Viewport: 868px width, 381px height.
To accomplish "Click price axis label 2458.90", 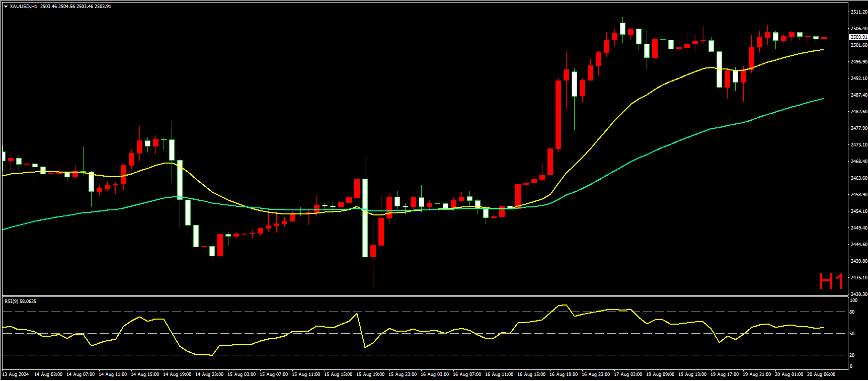I will (859, 195).
